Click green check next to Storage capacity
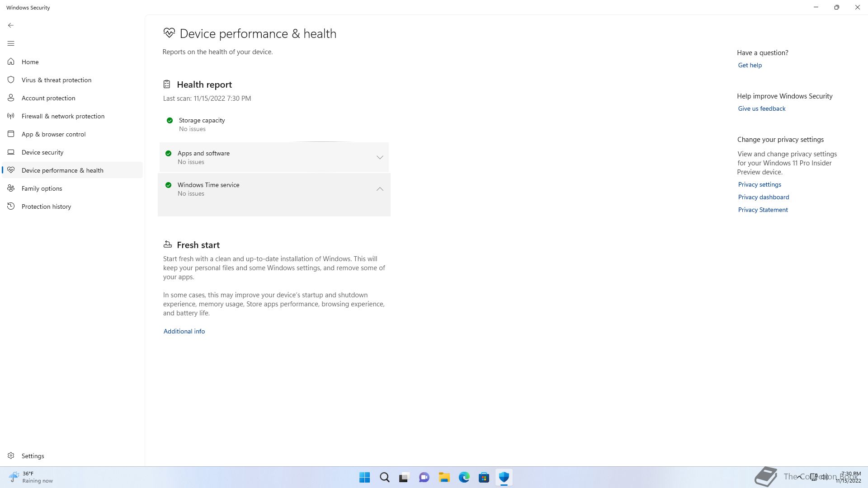Screen dimensions: 868x488 point(170,120)
